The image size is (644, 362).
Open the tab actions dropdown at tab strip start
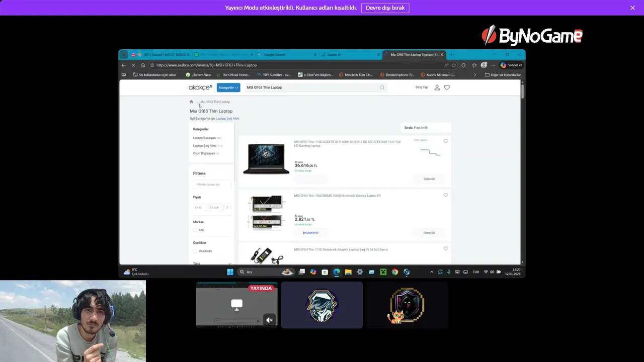tap(124, 54)
